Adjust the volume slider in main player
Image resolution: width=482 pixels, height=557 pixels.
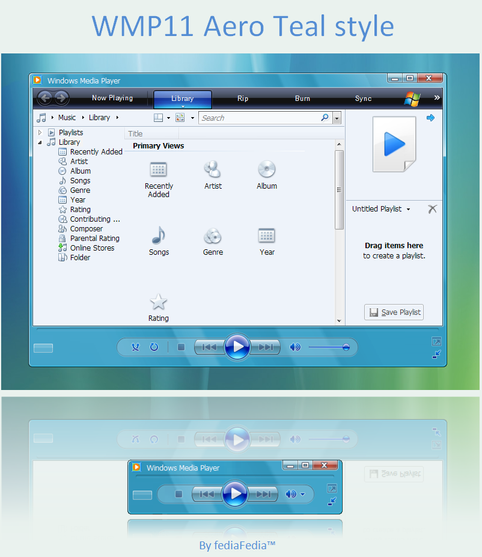329,347
